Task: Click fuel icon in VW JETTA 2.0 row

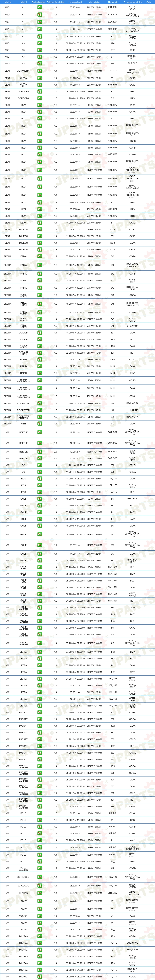Action: 40,705
